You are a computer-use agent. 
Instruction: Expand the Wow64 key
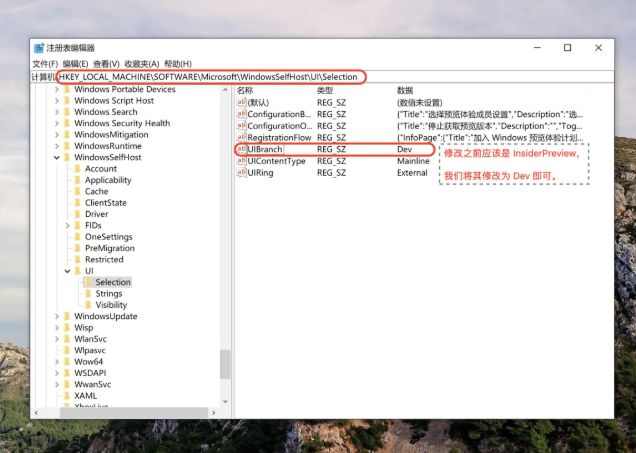57,362
